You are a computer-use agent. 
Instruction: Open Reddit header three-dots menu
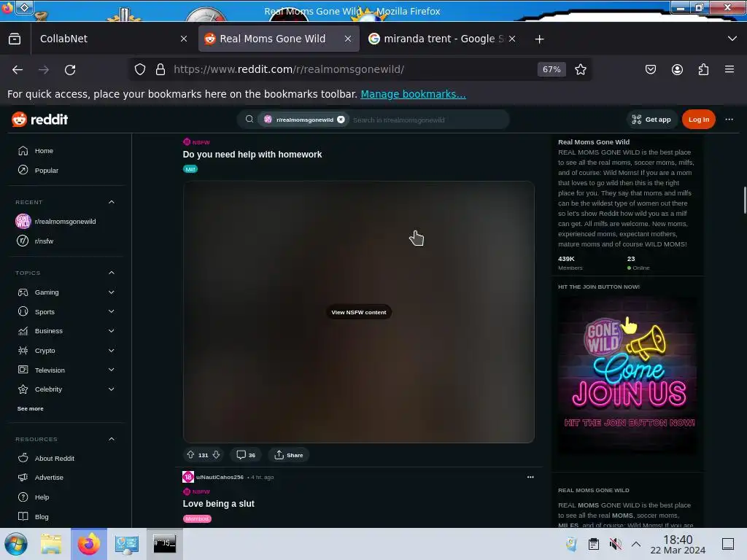pyautogui.click(x=729, y=120)
